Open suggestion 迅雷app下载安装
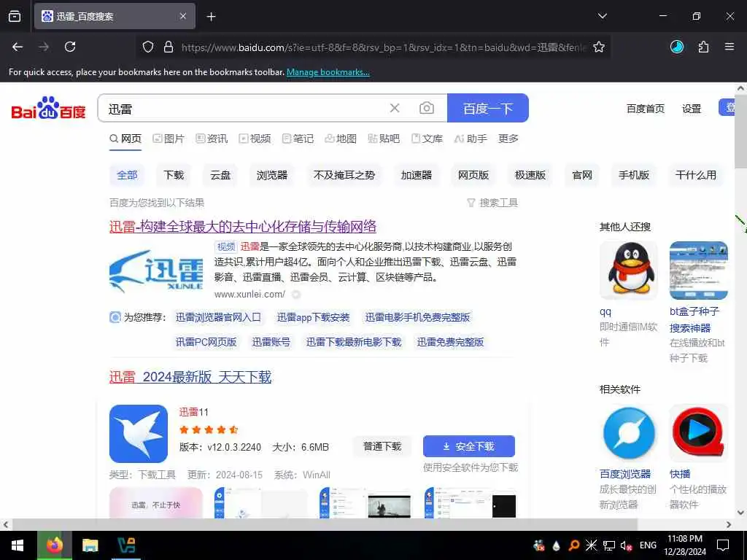Screen dimensions: 747x560 click(x=313, y=317)
